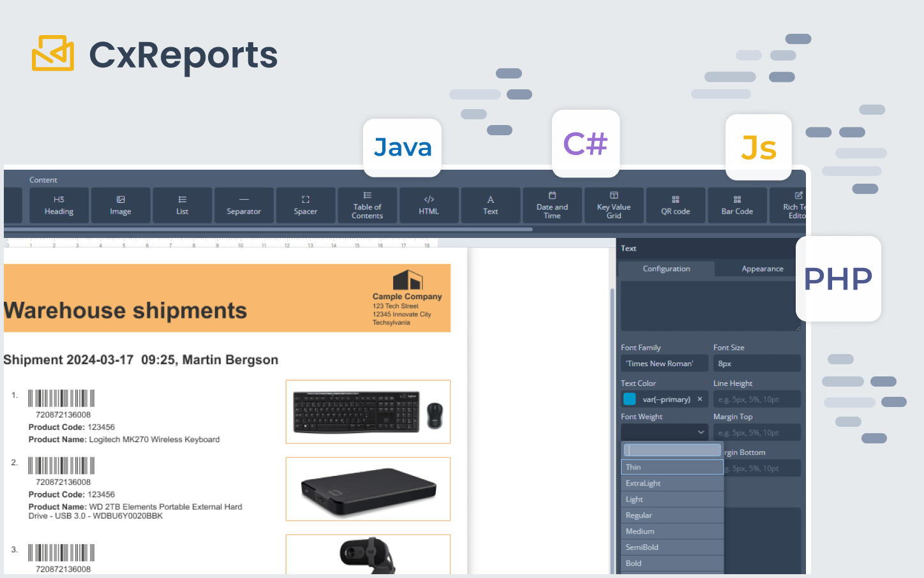This screenshot has height=578, width=924.
Task: Open the Text Color swatch picker
Action: [x=630, y=399]
